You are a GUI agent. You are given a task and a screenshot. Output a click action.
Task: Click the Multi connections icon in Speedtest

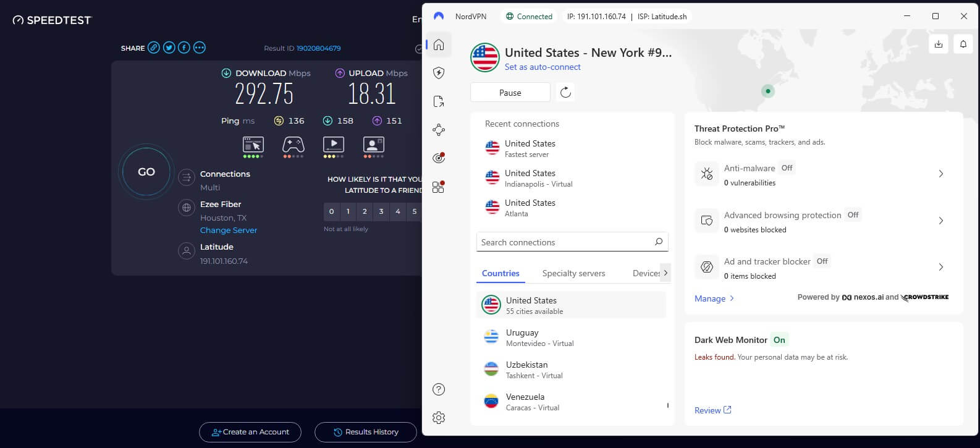(x=187, y=178)
